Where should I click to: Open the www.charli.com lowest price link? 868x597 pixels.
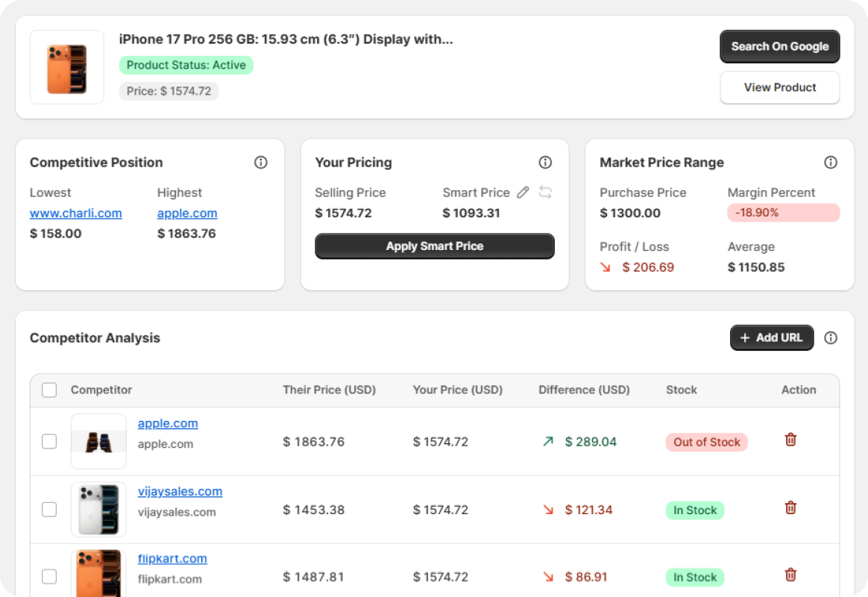(76, 213)
